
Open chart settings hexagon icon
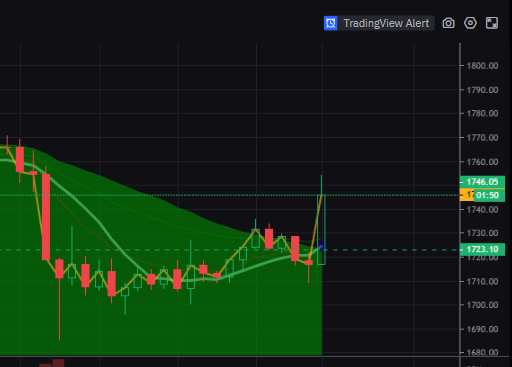(470, 23)
